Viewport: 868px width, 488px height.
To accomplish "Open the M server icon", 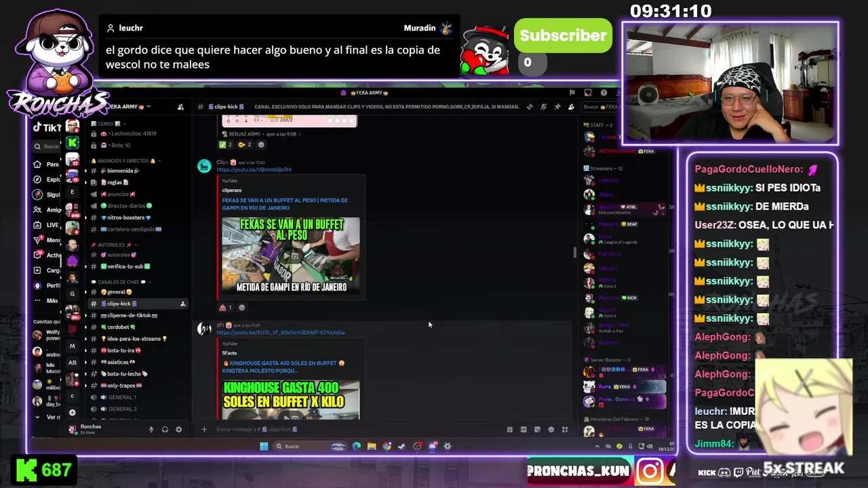I will (73, 346).
